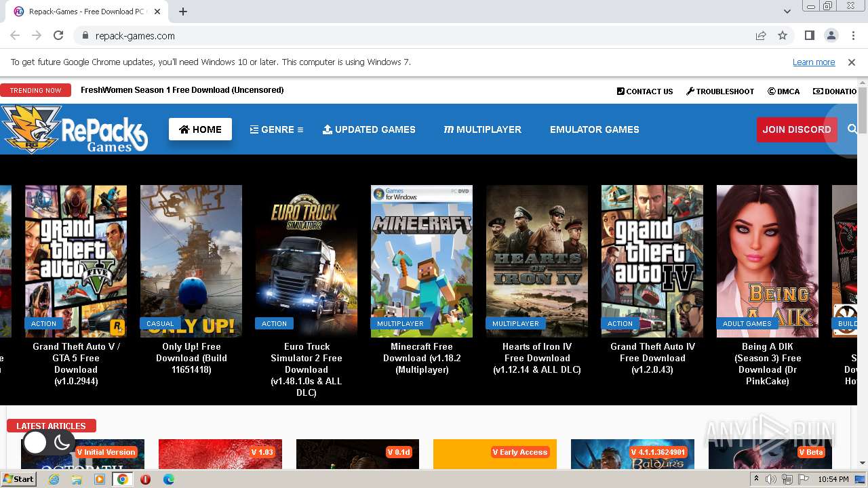Open the FreshWomen Season 1 trending headline

click(182, 90)
